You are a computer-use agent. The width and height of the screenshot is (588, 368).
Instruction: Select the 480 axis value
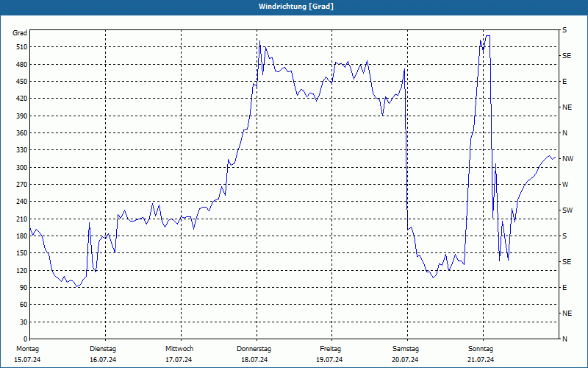(21, 65)
